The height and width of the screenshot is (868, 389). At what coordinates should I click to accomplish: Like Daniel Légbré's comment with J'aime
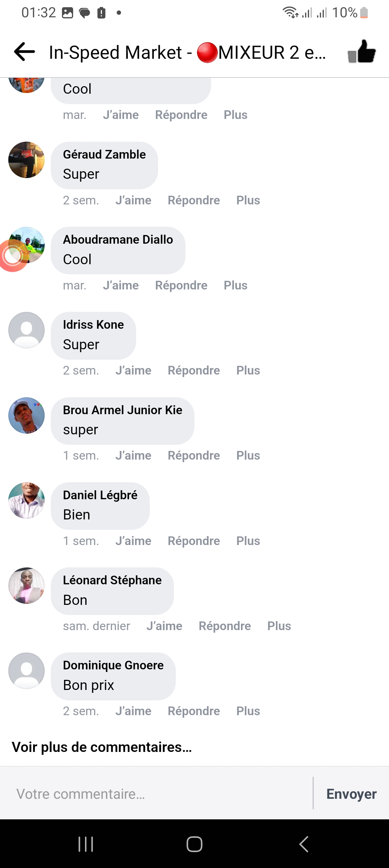click(133, 541)
